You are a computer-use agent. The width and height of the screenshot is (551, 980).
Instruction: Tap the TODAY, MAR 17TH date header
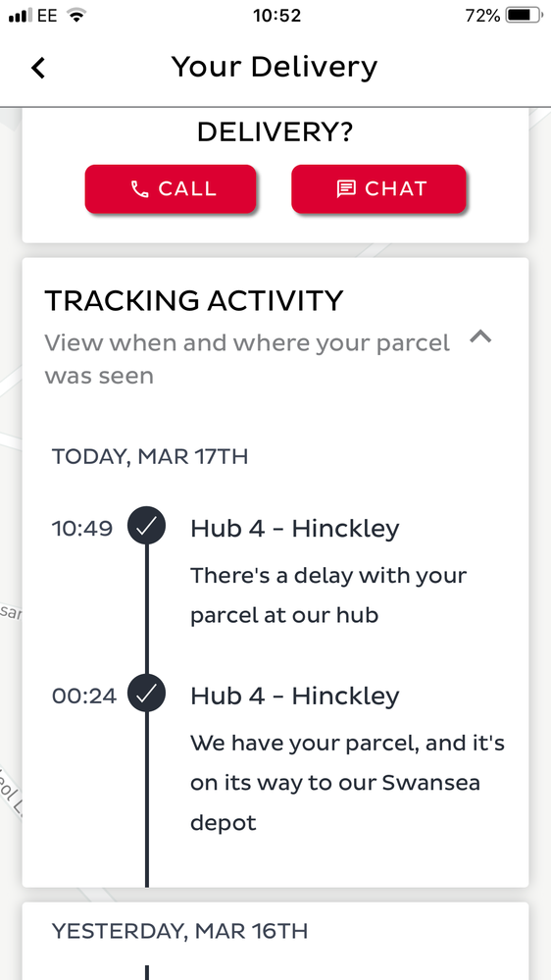(150, 456)
